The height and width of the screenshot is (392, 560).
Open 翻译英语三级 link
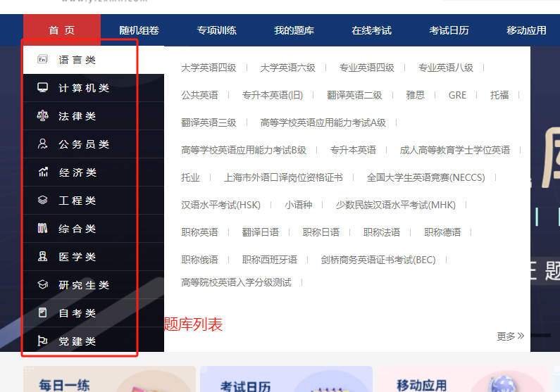click(209, 122)
